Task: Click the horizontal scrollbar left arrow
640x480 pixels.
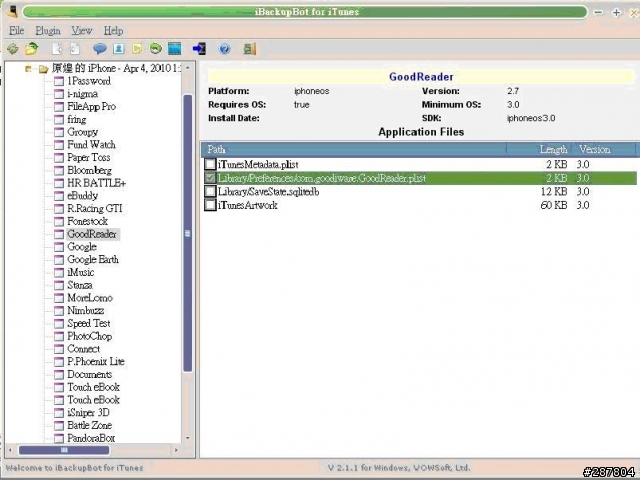Action: (x=10, y=450)
